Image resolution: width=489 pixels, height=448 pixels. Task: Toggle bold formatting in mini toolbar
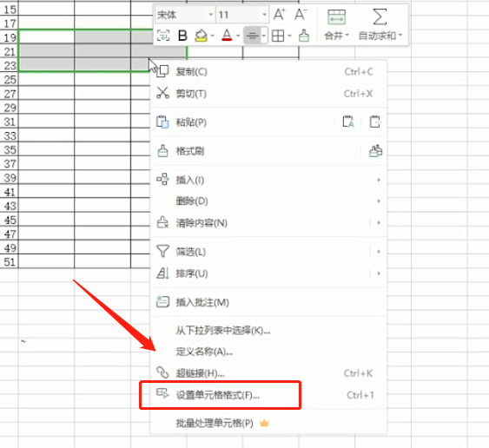(x=182, y=36)
